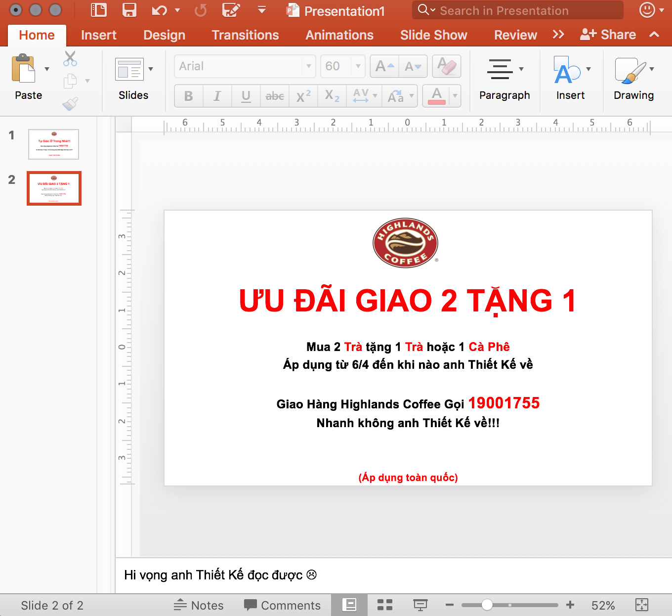Increase font size with the larger A icon
Viewport: 672px width, 616px height.
coord(384,66)
